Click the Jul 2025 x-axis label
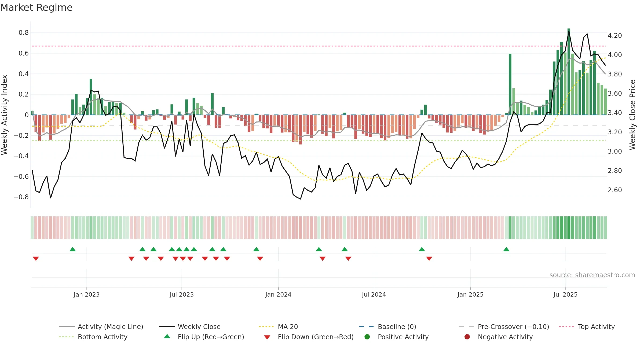 click(565, 294)
